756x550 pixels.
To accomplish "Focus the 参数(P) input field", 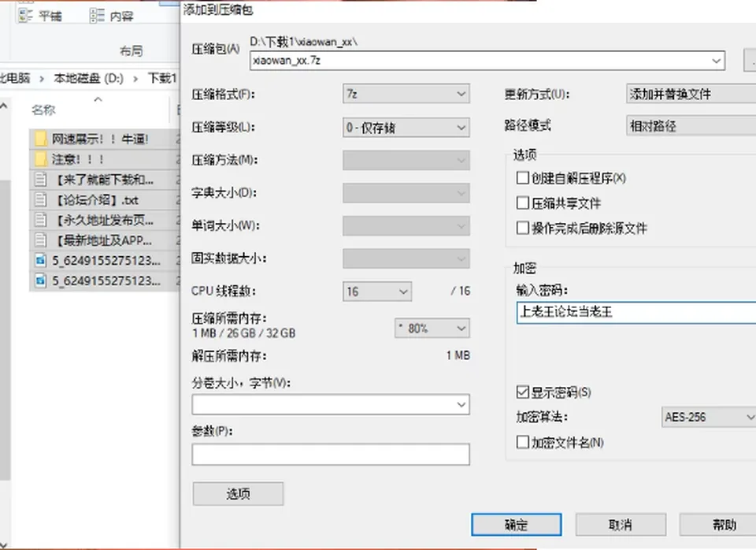I will (331, 455).
